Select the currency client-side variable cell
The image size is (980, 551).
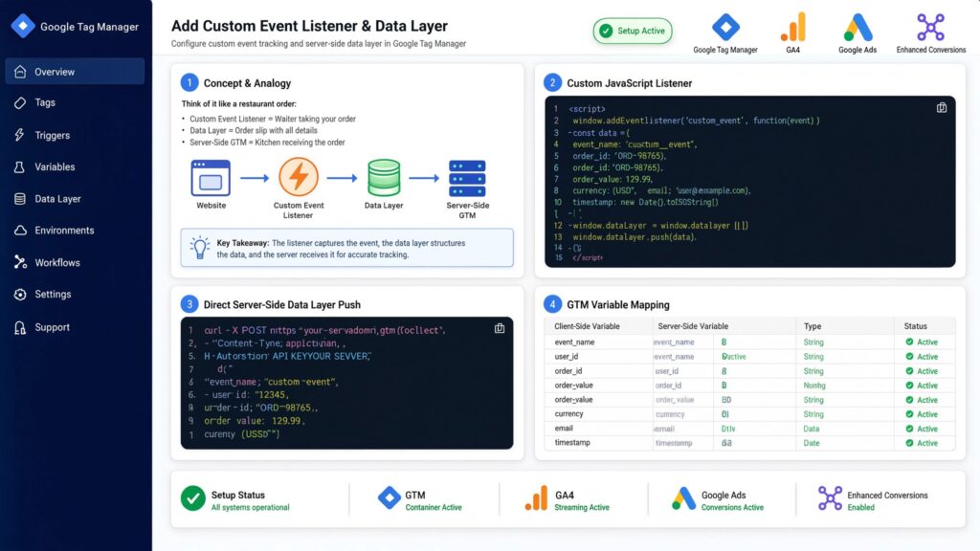coord(568,414)
